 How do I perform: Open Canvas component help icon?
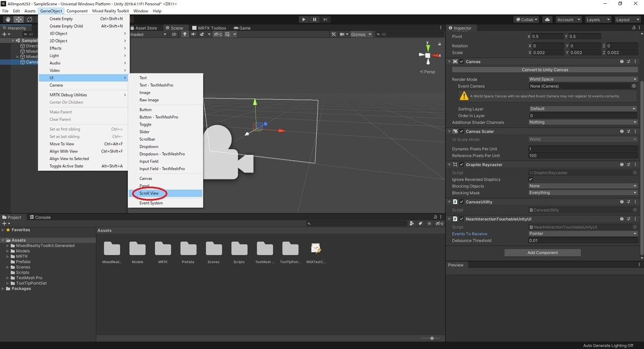[x=621, y=62]
